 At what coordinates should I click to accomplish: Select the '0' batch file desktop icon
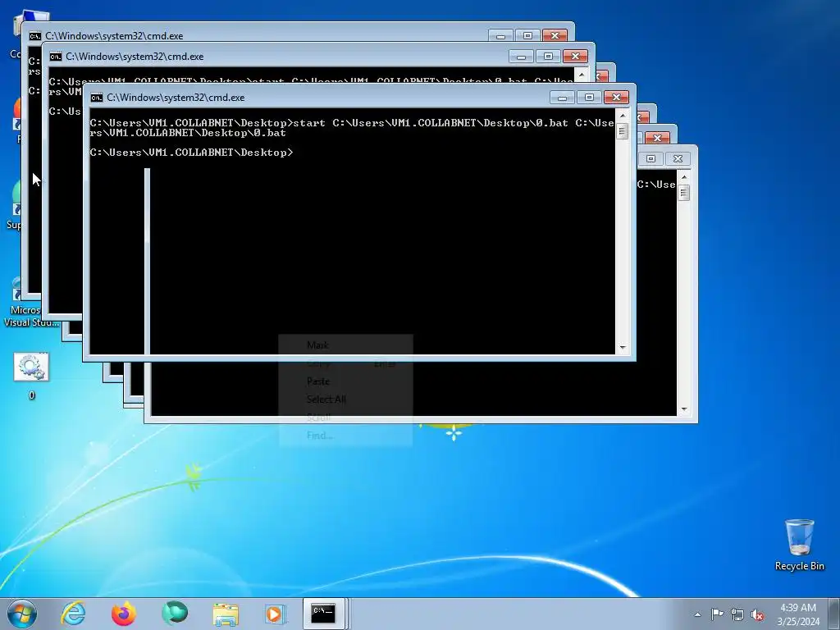(x=31, y=376)
